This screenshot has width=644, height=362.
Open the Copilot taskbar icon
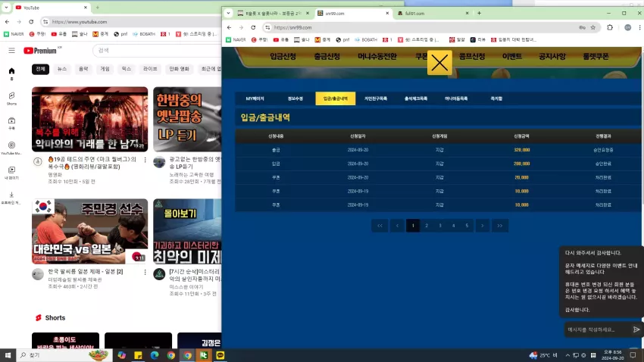point(121,355)
